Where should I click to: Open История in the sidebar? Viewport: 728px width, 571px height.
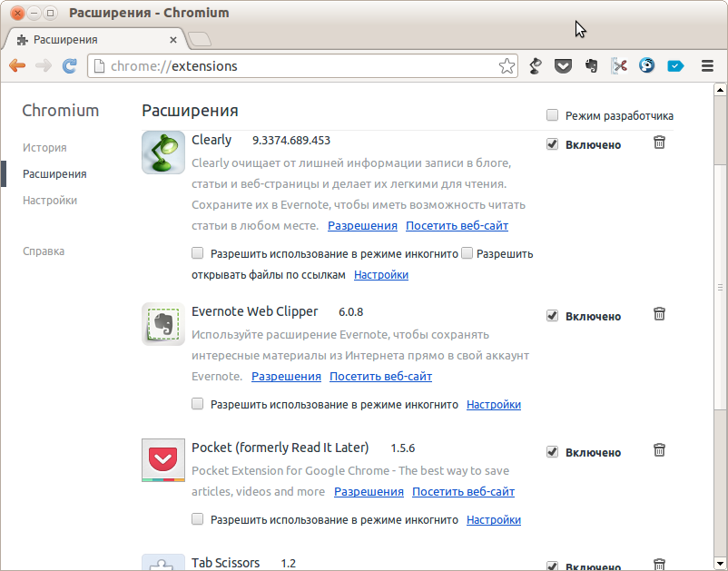[44, 148]
